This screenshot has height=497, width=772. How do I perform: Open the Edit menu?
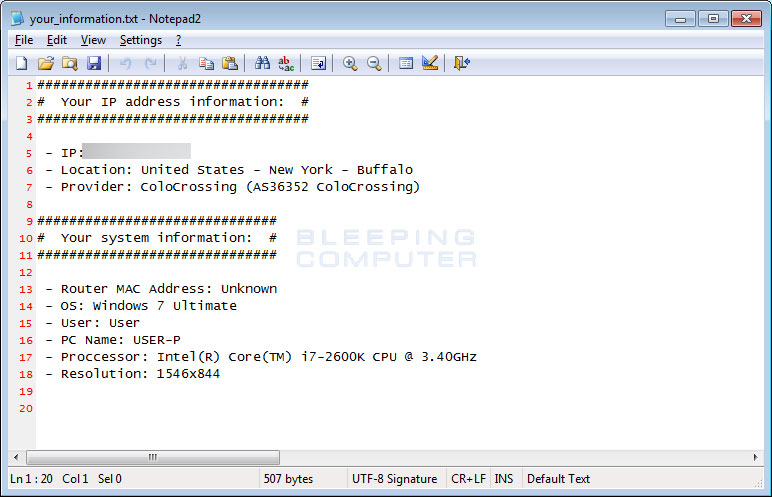tap(57, 40)
